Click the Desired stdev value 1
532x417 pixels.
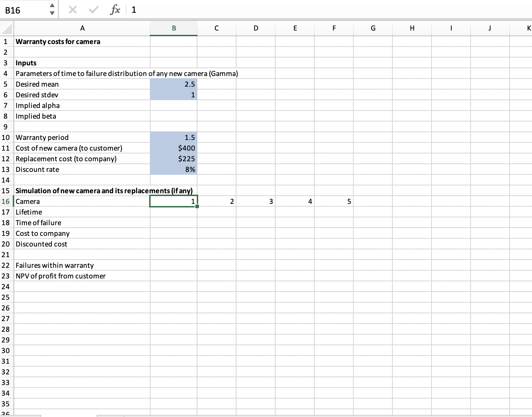[x=174, y=95]
